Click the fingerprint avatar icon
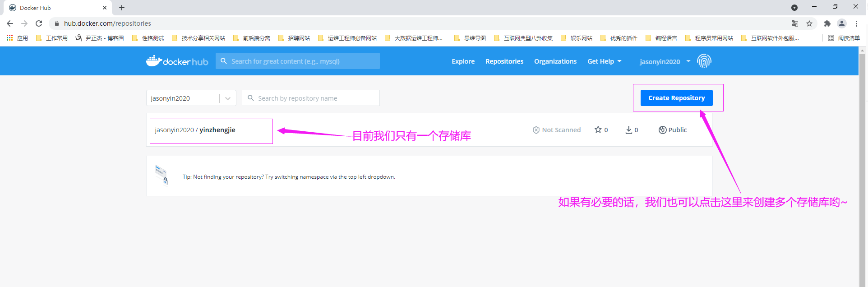 [704, 61]
